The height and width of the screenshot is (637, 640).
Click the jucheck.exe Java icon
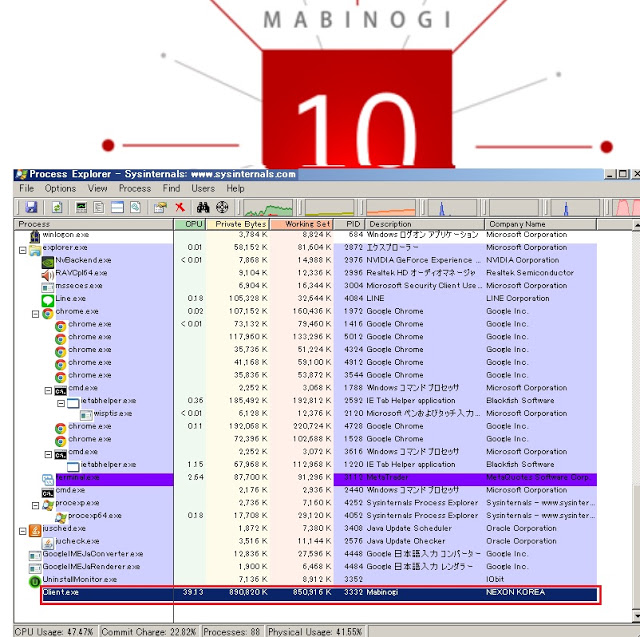pyautogui.click(x=48, y=543)
